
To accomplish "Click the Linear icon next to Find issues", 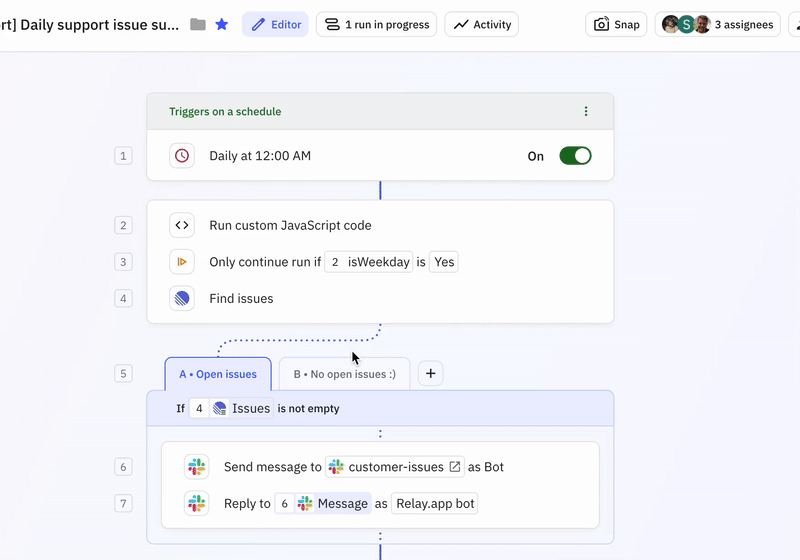I will point(182,298).
